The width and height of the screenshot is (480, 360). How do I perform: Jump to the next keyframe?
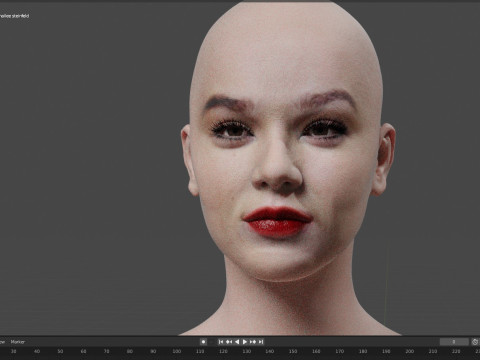pos(253,342)
